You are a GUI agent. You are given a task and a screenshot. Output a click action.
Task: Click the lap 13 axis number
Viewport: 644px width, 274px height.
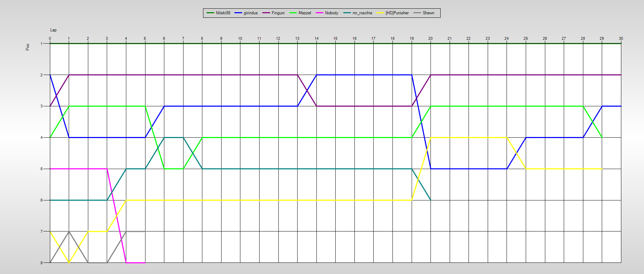pyautogui.click(x=297, y=38)
